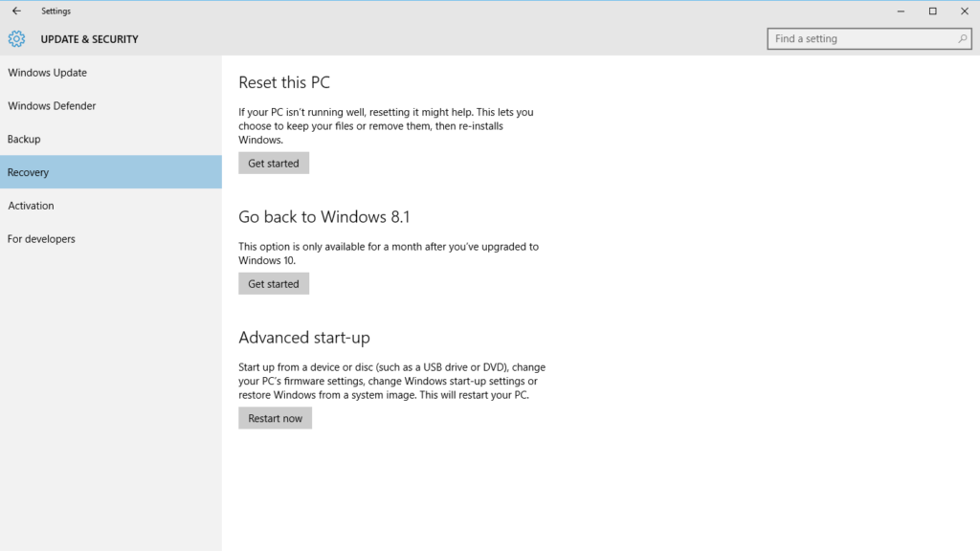The width and height of the screenshot is (980, 551).
Task: Click the Settings gear icon in header
Action: point(16,38)
